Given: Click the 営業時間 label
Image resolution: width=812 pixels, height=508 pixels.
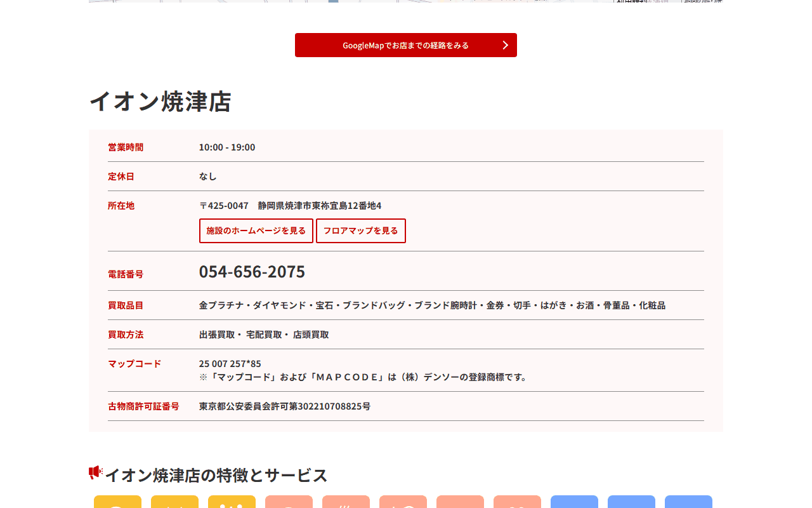Looking at the screenshot, I should click(x=126, y=147).
